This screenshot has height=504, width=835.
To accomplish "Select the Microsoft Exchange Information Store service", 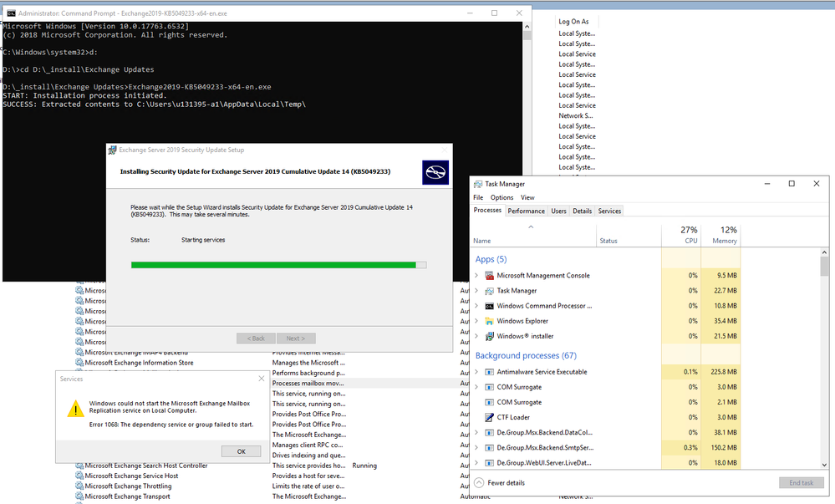I will pos(139,363).
